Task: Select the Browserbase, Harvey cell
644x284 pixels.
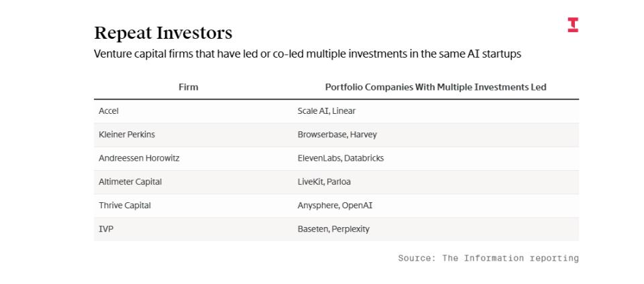Action: 337,135
